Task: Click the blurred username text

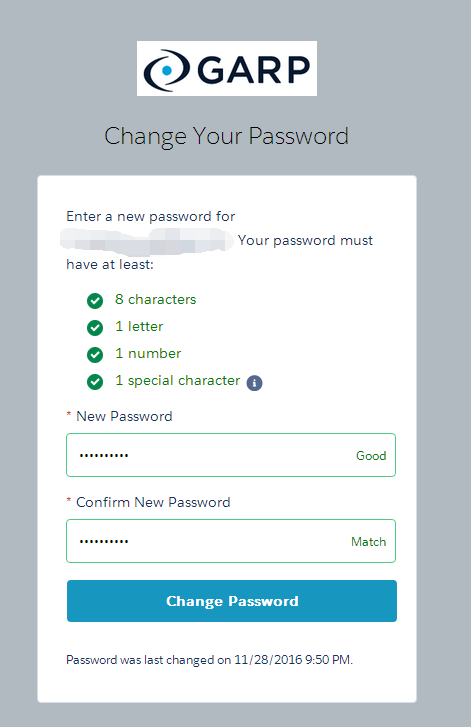Action: click(147, 241)
